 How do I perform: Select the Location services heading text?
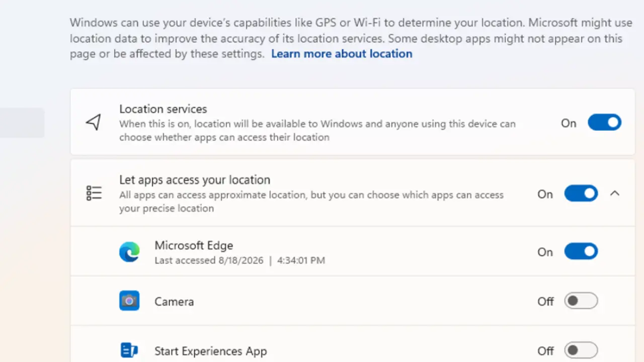click(163, 109)
